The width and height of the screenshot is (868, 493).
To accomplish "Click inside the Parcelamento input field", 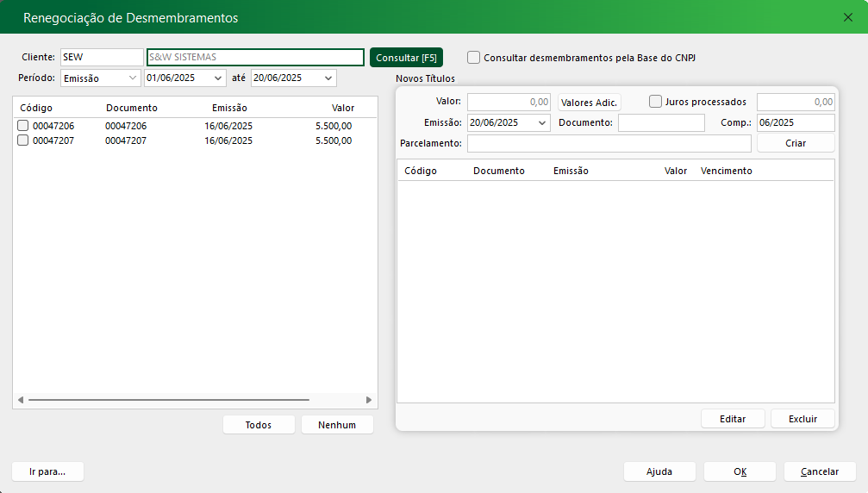I will pyautogui.click(x=609, y=143).
